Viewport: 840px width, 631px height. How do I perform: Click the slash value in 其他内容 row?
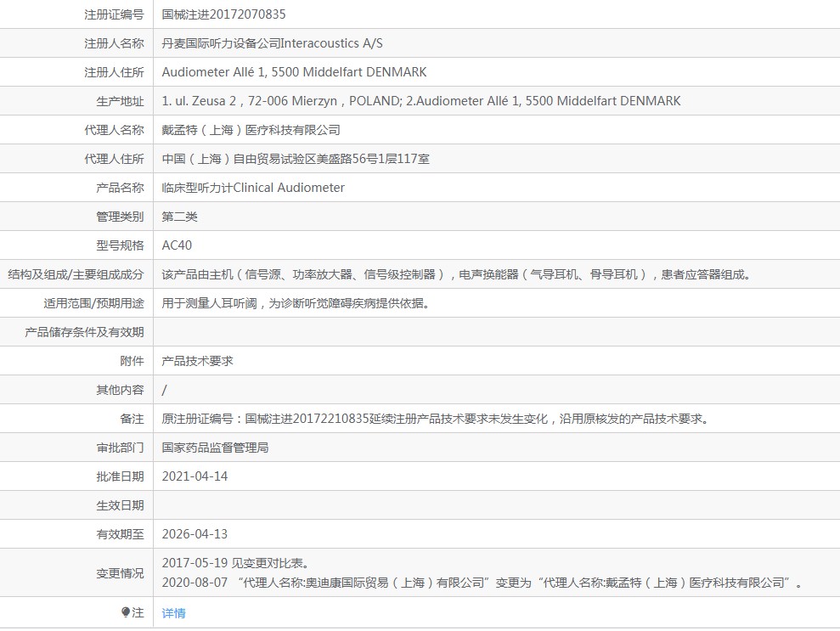coord(165,390)
